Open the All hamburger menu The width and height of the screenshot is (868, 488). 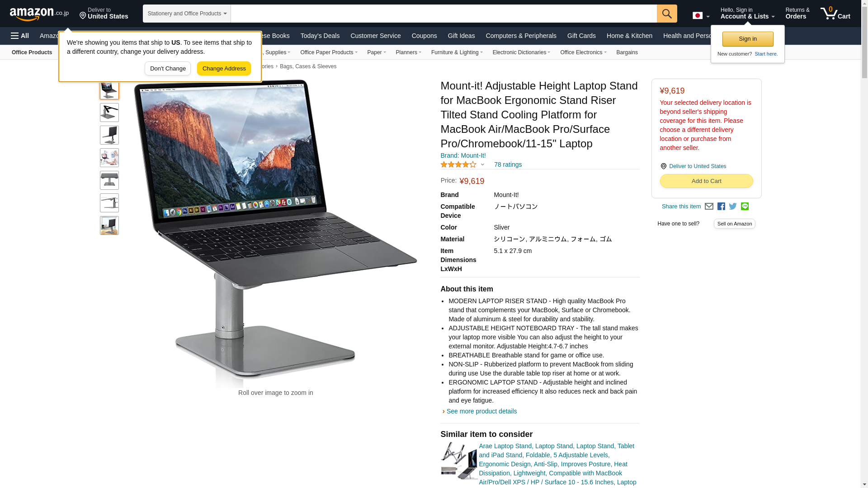tap(20, 36)
